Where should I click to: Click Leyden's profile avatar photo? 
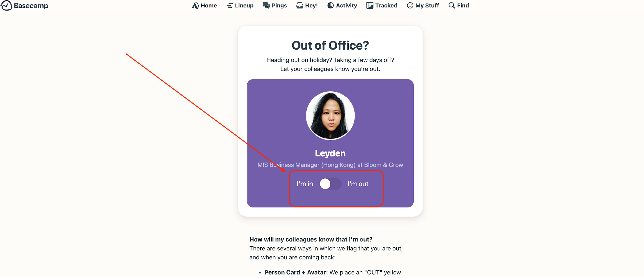click(330, 115)
